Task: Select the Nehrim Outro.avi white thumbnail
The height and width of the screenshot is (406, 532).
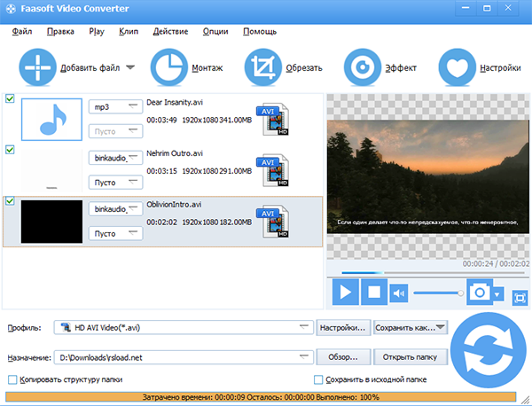Action: pos(51,170)
